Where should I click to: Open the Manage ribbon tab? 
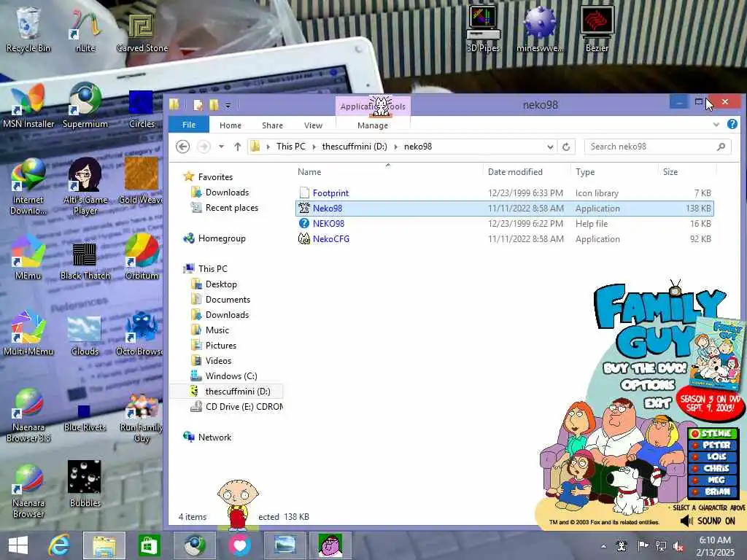click(x=373, y=125)
